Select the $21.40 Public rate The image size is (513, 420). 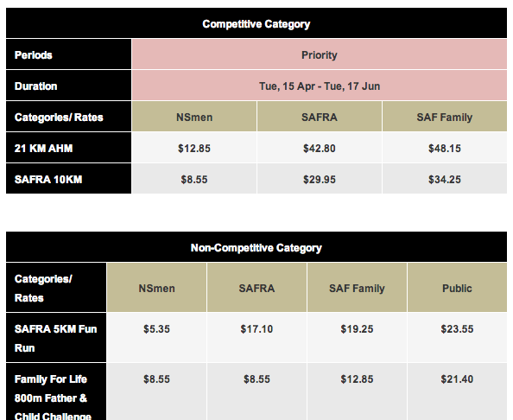click(x=457, y=379)
